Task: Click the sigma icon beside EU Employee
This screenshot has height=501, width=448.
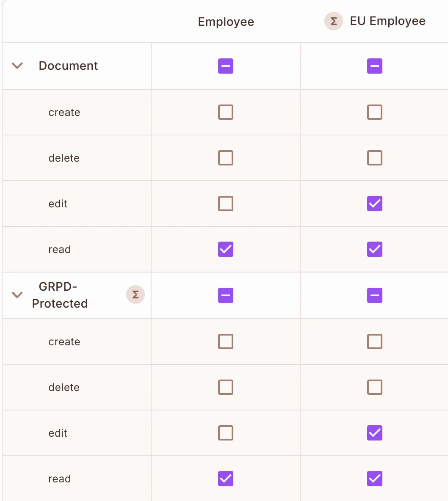Action: 334,22
